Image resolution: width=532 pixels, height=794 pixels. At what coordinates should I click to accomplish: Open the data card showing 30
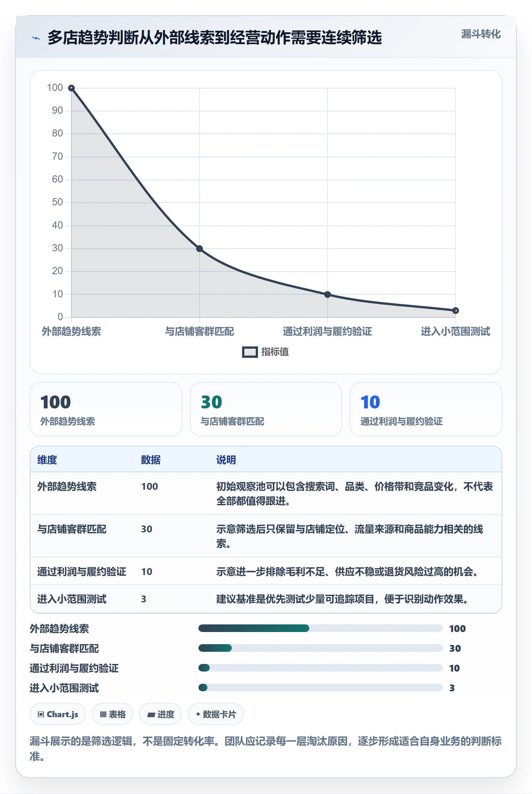[x=266, y=409]
